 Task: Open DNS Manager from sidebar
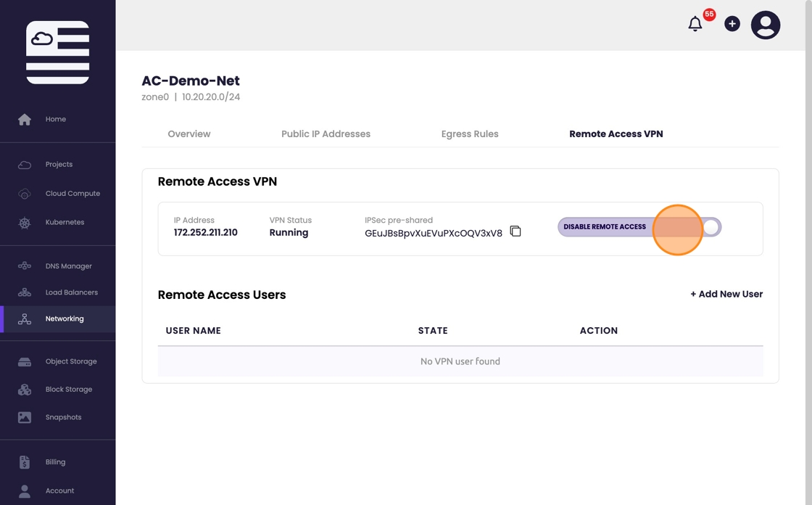pos(68,266)
